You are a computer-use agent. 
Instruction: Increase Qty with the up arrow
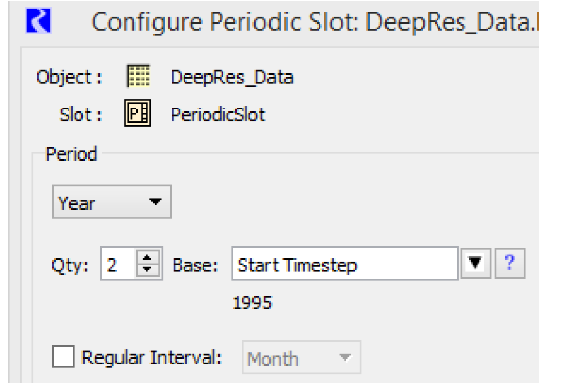(x=147, y=260)
